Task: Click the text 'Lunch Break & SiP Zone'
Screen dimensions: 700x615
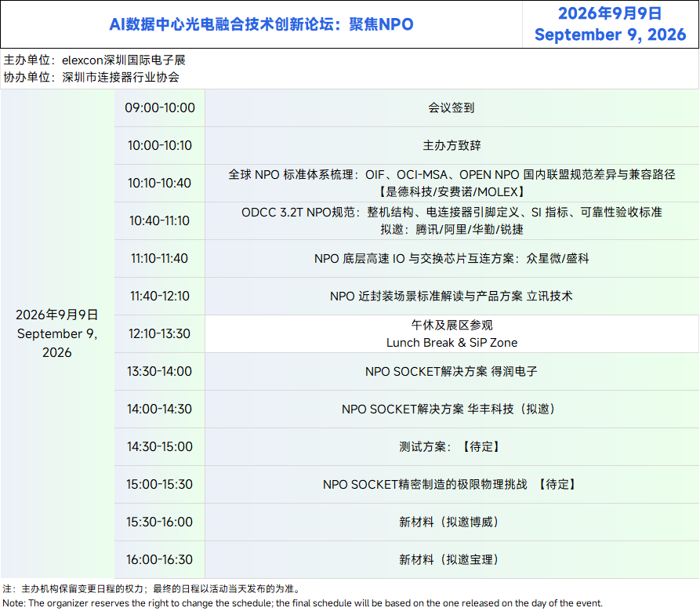Action: 452,343
